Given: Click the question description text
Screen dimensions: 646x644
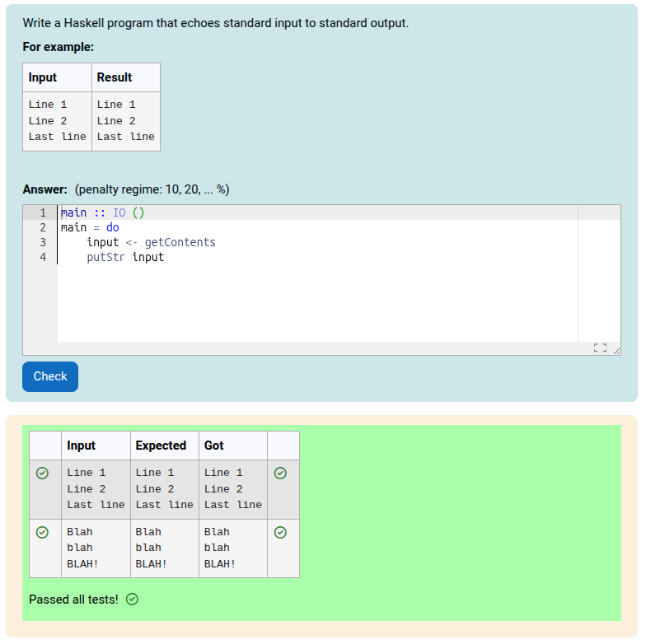Looking at the screenshot, I should [x=216, y=23].
